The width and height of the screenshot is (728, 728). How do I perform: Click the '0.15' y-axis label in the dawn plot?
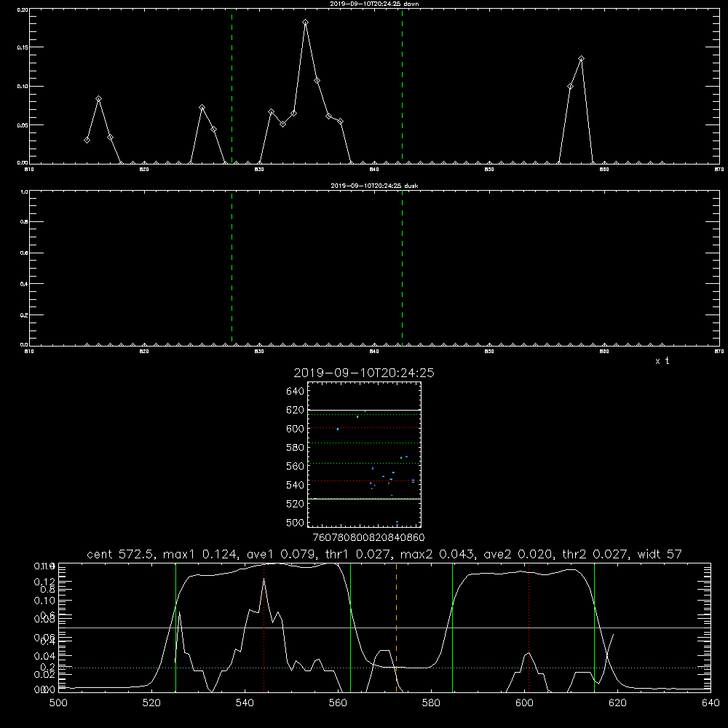coord(23,47)
